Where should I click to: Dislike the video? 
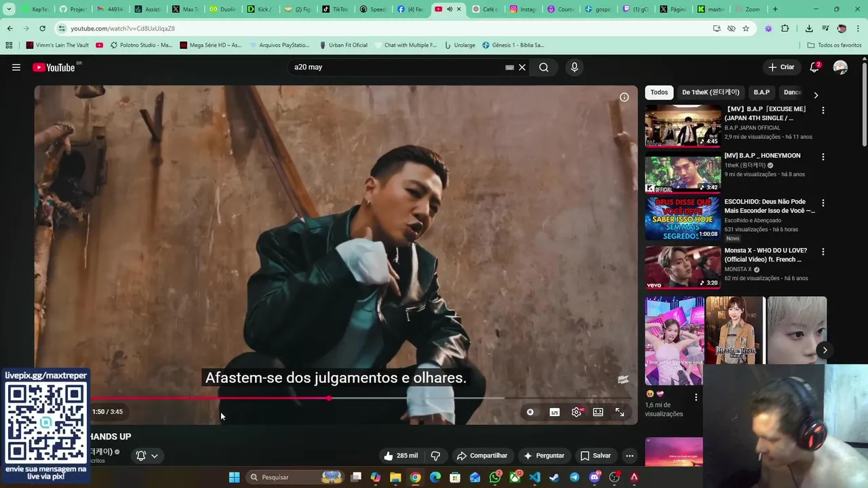click(435, 455)
